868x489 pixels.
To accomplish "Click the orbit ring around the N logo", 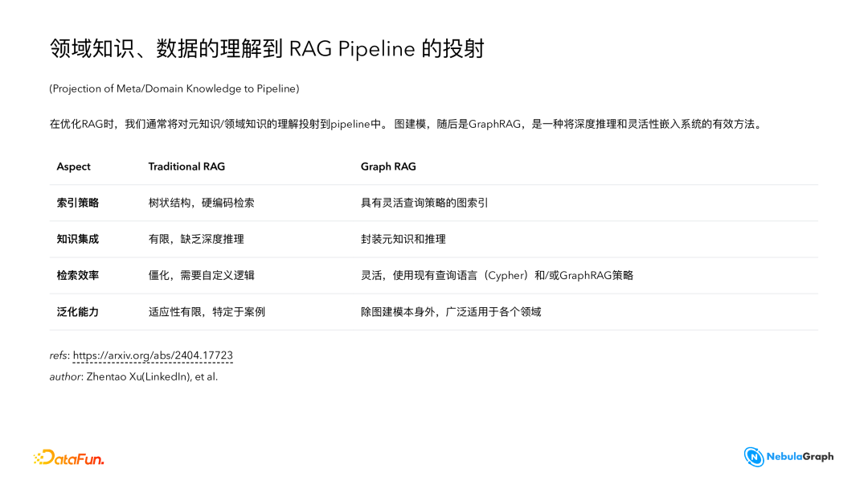I will tap(752, 449).
